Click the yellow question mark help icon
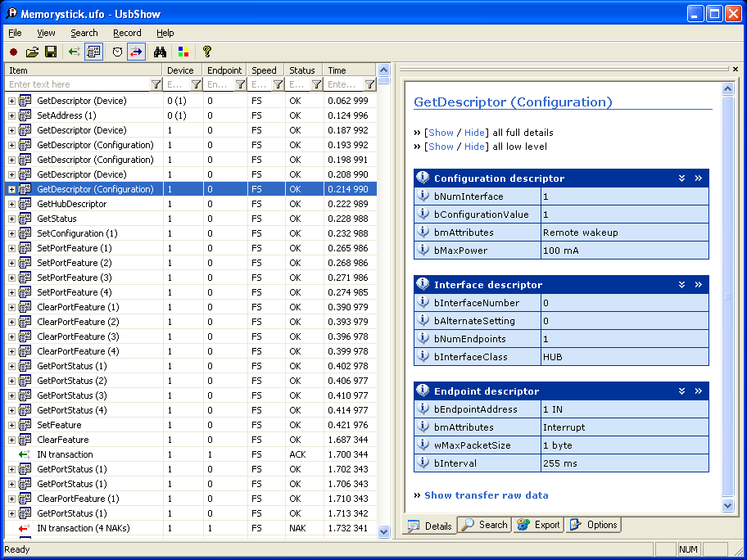 coord(207,52)
